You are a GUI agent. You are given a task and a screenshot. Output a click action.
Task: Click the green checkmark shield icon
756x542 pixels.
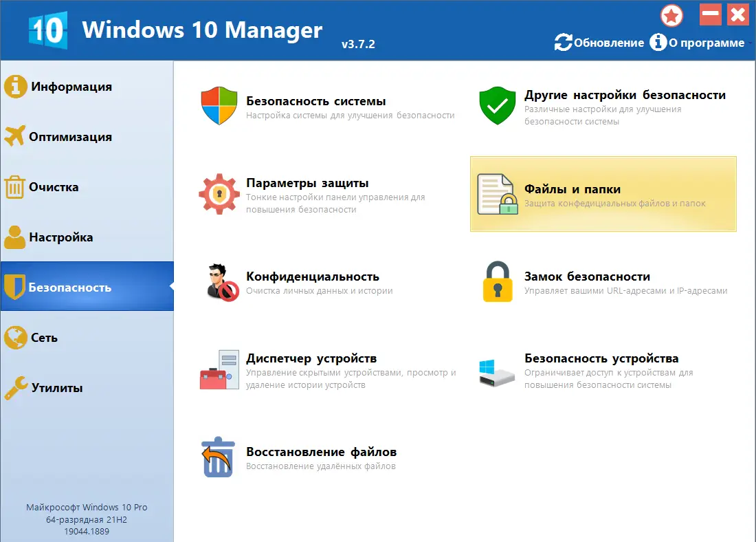(498, 106)
